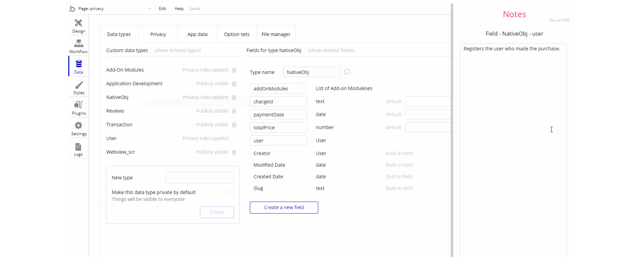Click the totalPrice field name box

(x=278, y=127)
